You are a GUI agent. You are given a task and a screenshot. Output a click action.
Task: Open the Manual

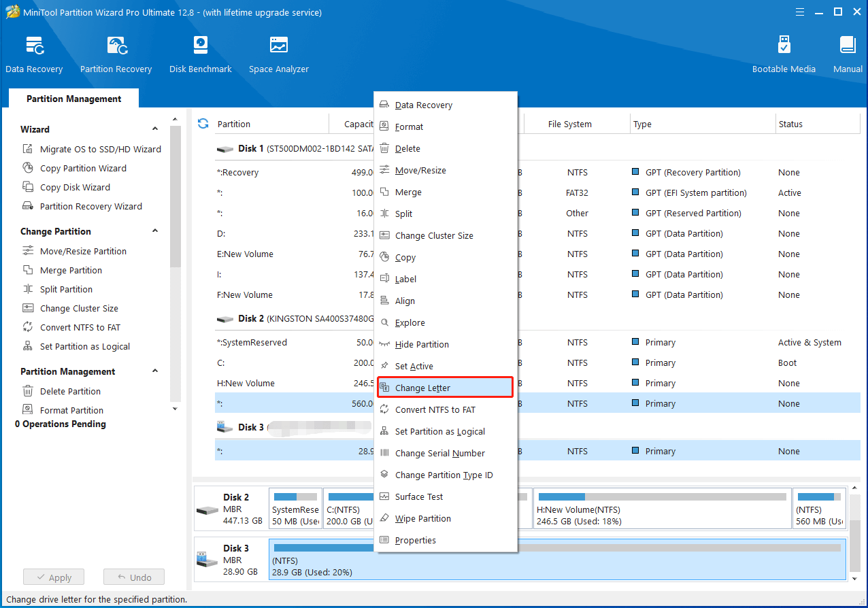848,55
